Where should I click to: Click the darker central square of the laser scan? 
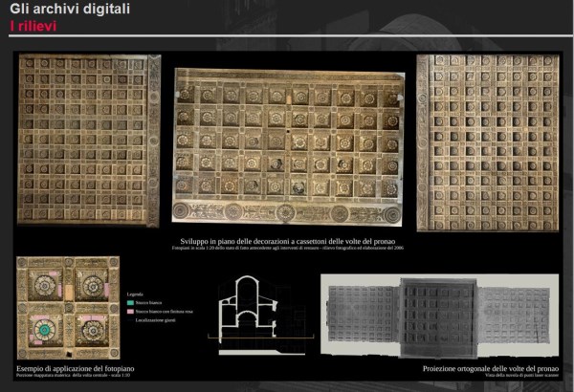(x=437, y=316)
